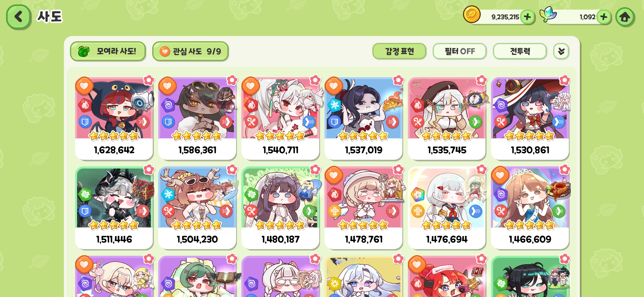Add crystals with the plus icon
Image resolution: width=644 pixels, height=297 pixels.
pyautogui.click(x=604, y=17)
